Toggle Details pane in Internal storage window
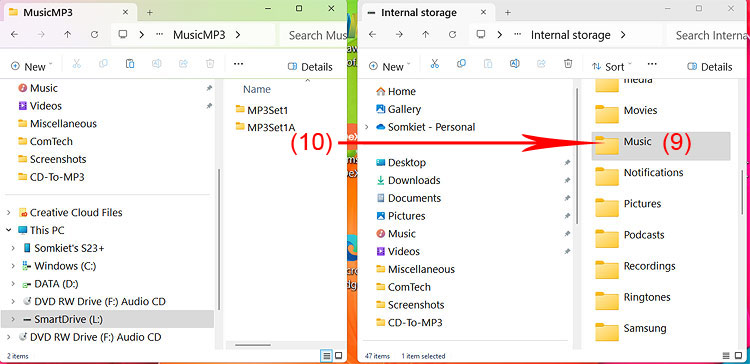Image resolution: width=750 pixels, height=364 pixels. coord(709,66)
